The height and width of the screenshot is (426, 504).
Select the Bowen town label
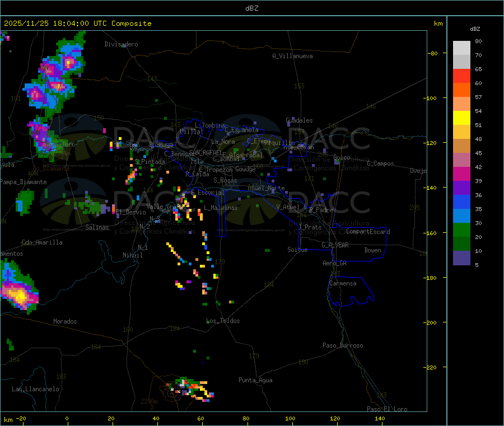[372, 250]
